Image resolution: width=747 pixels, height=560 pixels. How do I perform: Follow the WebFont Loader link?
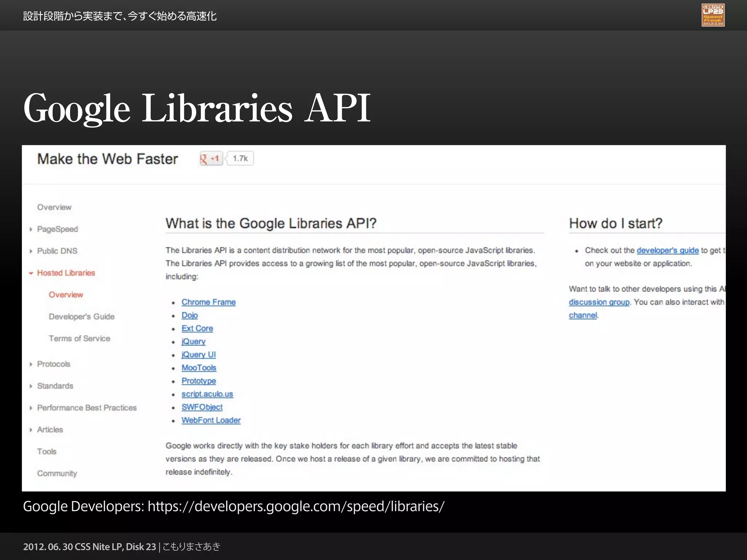(x=211, y=420)
